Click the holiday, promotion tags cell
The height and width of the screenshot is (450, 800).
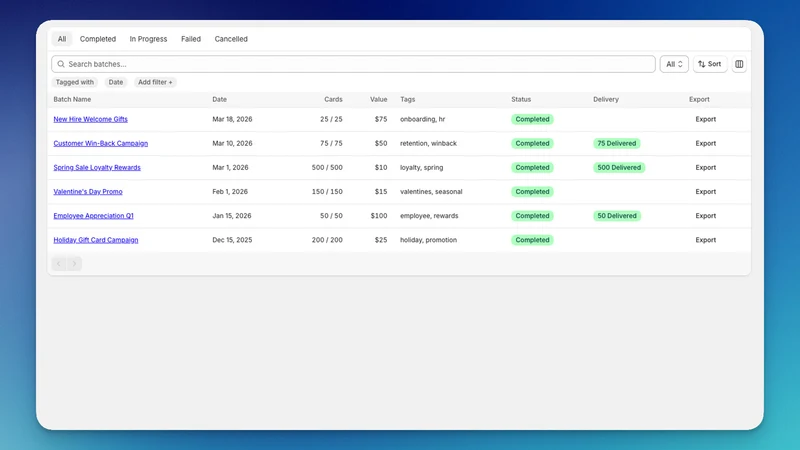(x=429, y=240)
